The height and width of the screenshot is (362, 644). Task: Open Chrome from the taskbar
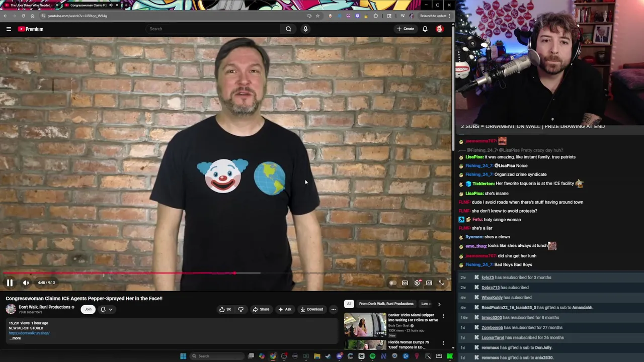[x=273, y=356]
